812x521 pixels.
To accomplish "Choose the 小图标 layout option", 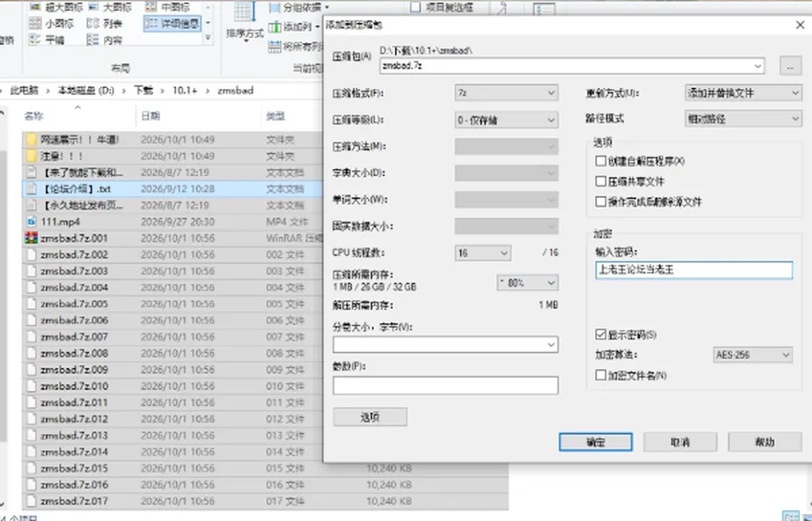I will coord(52,24).
